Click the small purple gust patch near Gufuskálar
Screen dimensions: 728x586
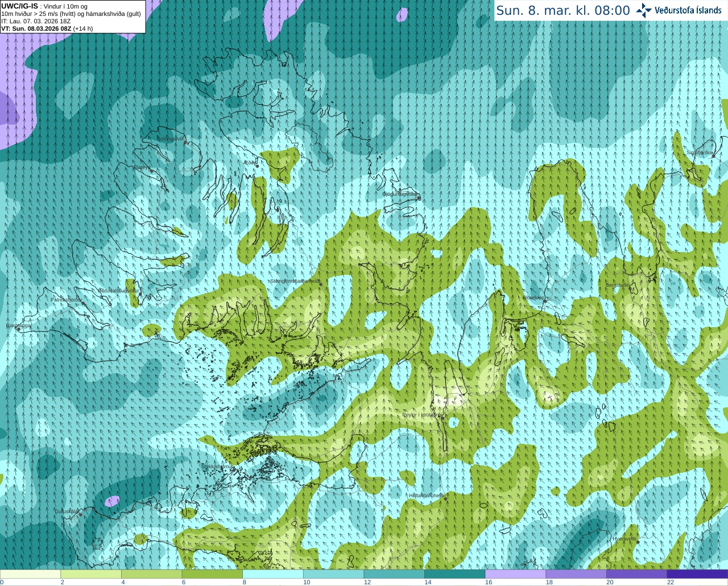pyautogui.click(x=112, y=501)
